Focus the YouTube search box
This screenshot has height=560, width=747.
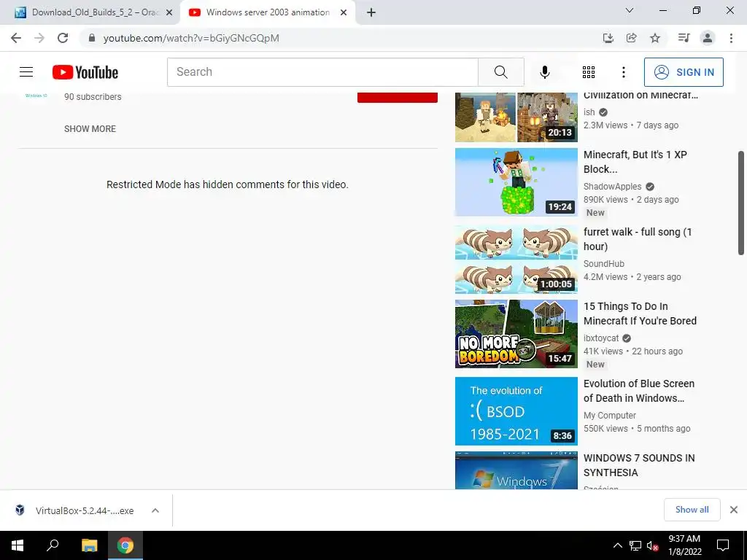322,72
